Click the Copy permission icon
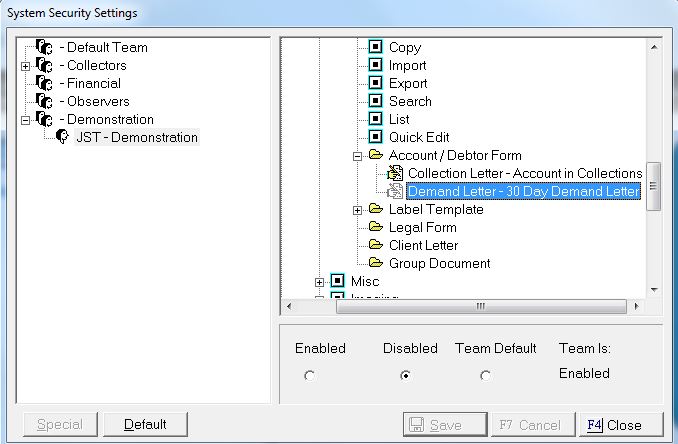678x444 pixels. tap(376, 47)
